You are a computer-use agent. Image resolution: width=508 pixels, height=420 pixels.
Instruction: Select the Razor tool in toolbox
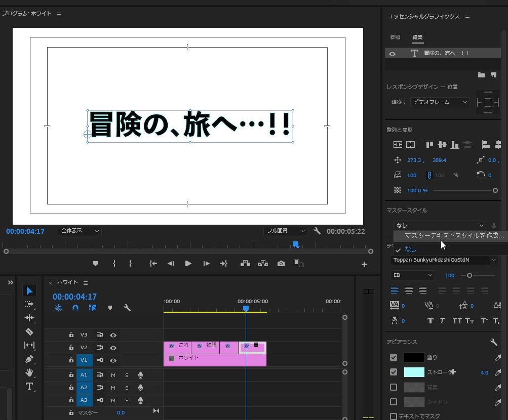(29, 331)
